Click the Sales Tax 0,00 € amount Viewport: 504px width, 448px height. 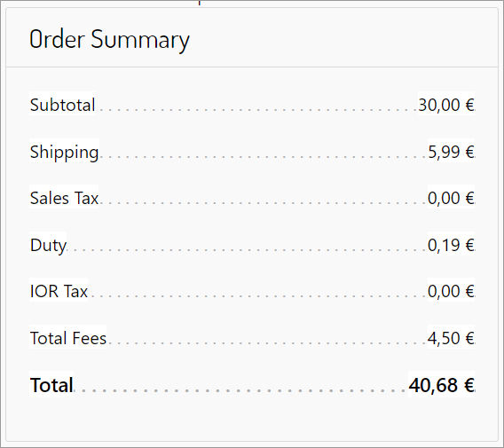pyautogui.click(x=451, y=198)
